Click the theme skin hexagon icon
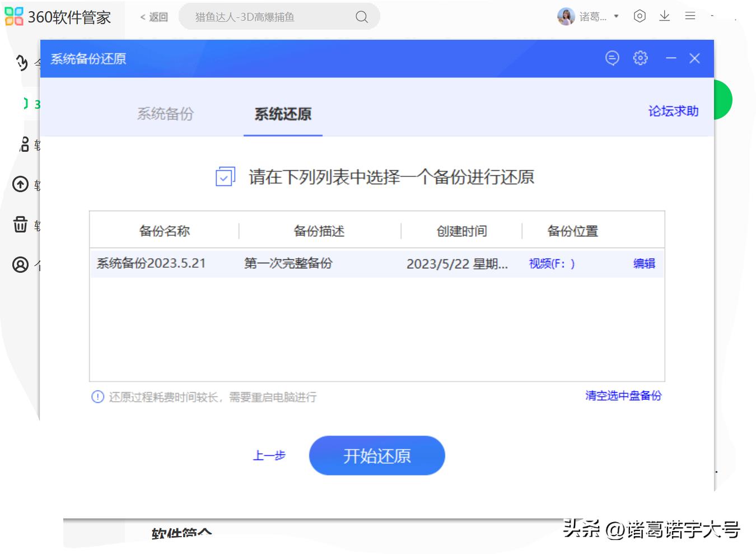The width and height of the screenshot is (756, 554). (639, 16)
